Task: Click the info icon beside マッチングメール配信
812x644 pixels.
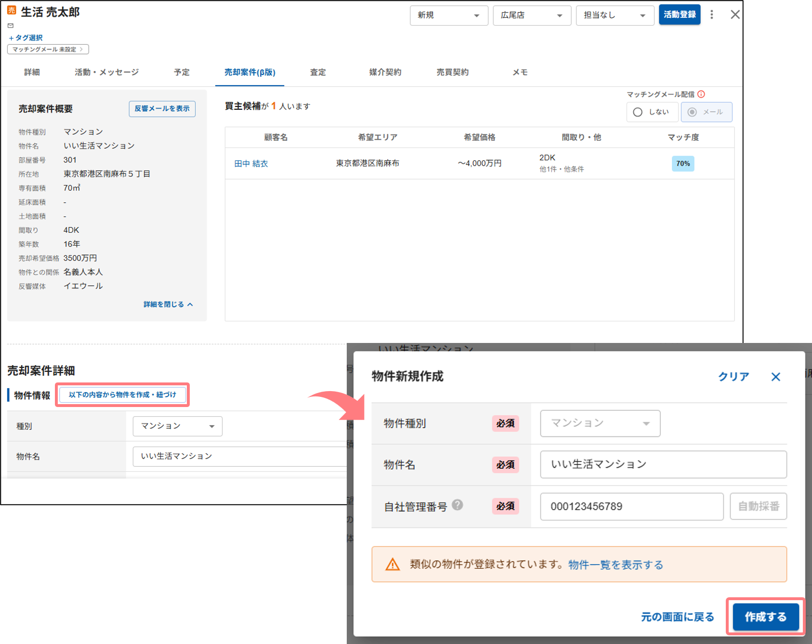Action: click(x=701, y=94)
